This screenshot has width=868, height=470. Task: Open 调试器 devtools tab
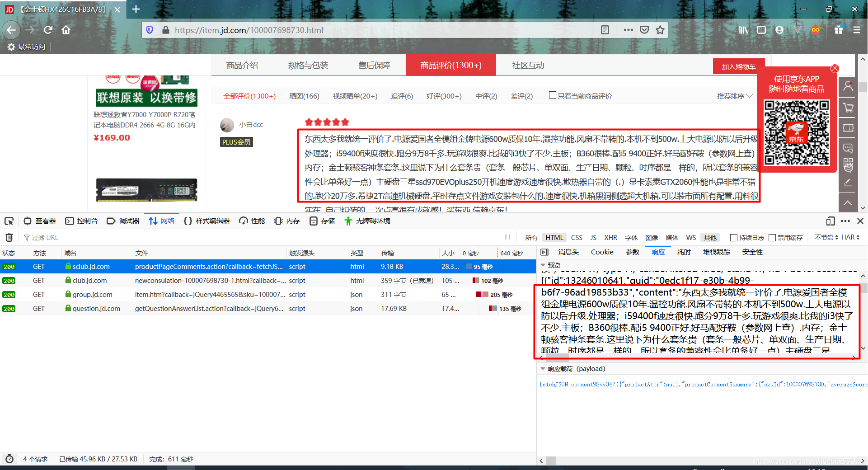(x=123, y=221)
